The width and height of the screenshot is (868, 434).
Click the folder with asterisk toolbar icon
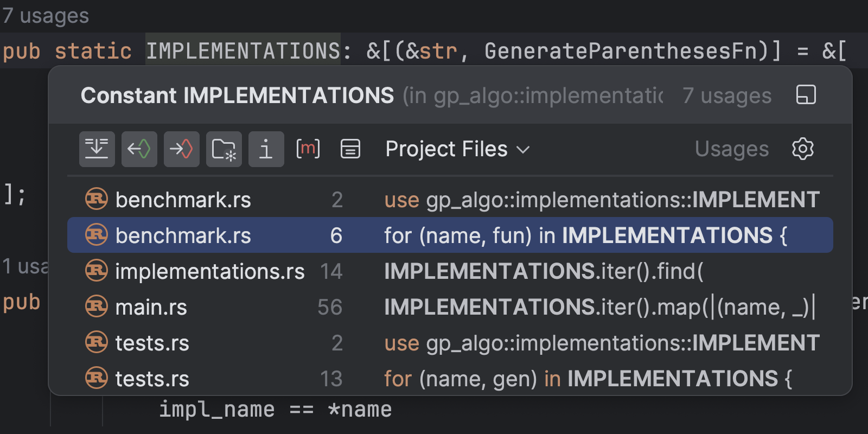pyautogui.click(x=224, y=149)
